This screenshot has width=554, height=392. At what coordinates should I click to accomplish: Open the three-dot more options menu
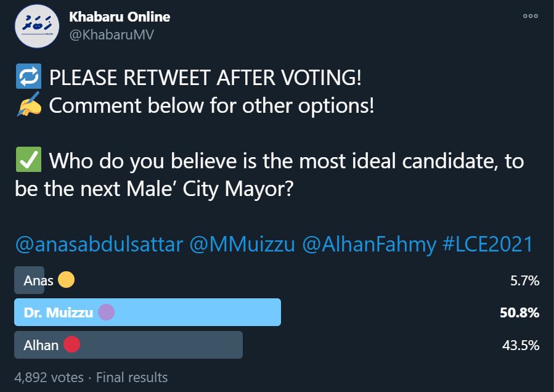pos(530,17)
